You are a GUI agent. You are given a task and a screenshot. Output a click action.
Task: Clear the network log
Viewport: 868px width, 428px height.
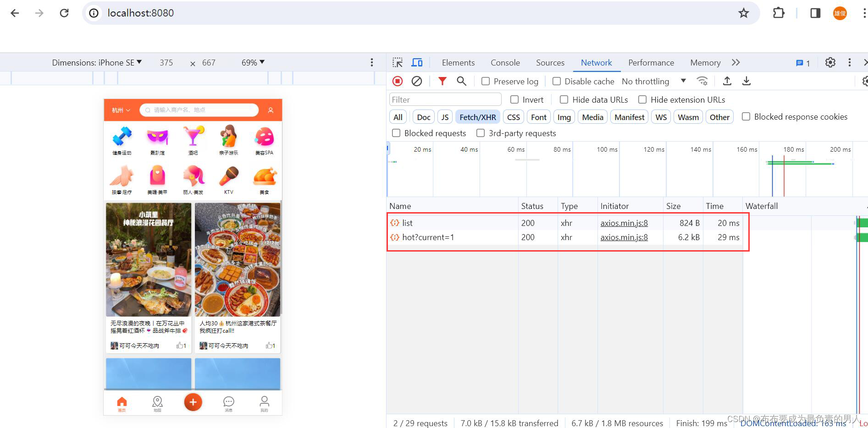click(416, 81)
